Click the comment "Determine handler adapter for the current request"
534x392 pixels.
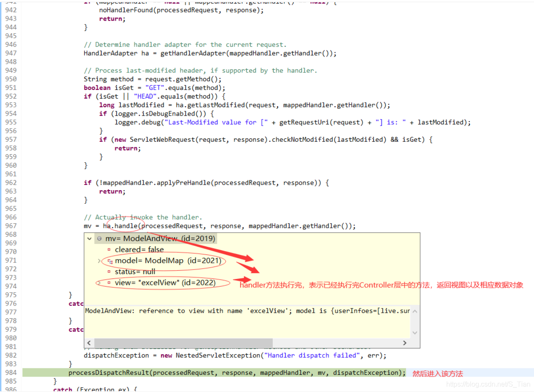coord(185,45)
